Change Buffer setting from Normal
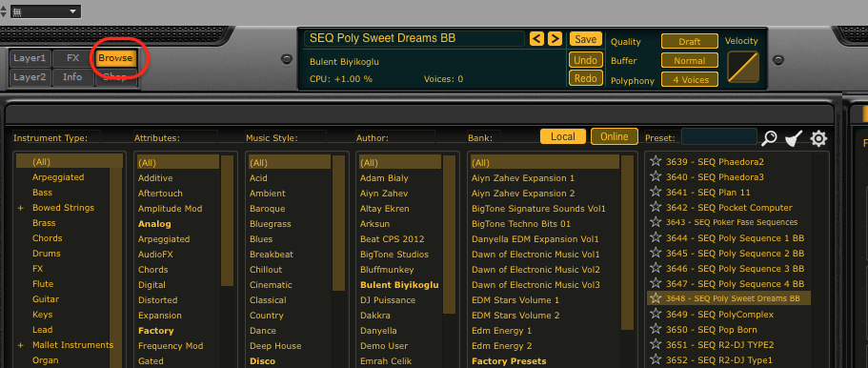868x368 pixels. [690, 60]
